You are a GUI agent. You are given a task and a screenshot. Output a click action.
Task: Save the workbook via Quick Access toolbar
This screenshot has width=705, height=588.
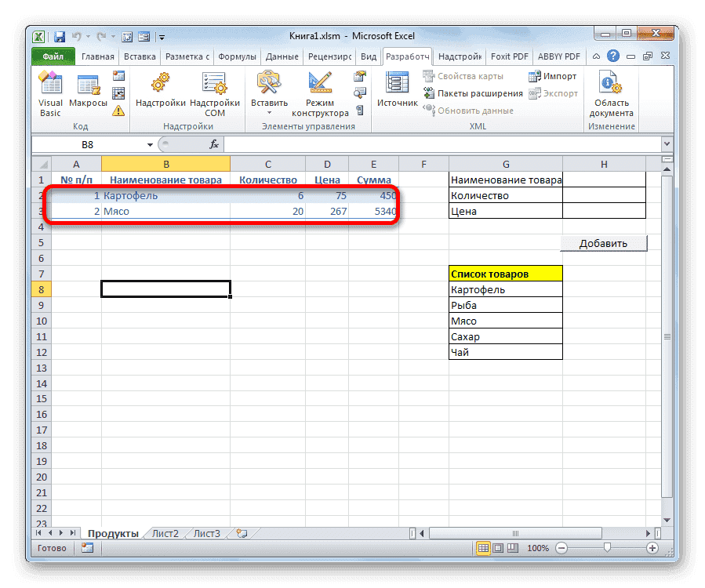point(59,35)
